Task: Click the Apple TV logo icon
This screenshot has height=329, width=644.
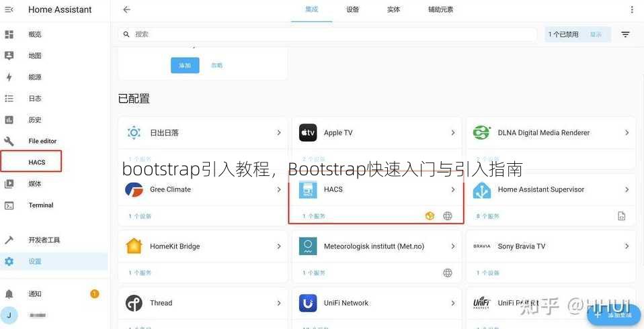Action: (308, 132)
